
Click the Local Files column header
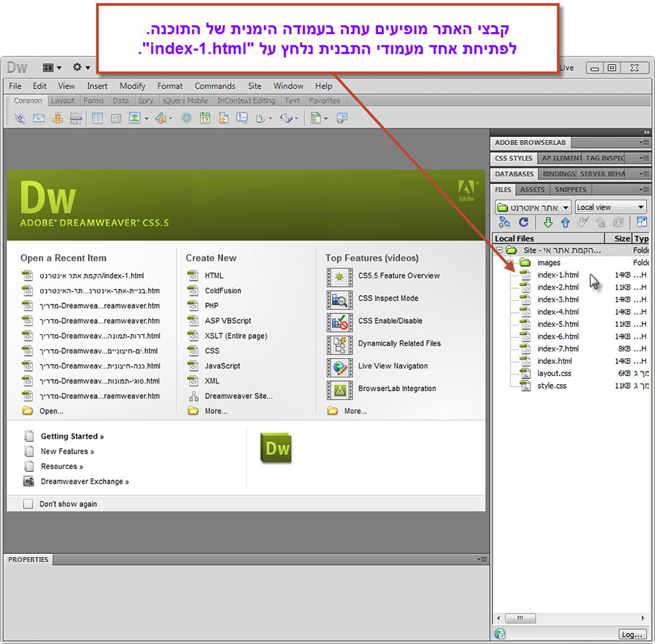pos(549,239)
